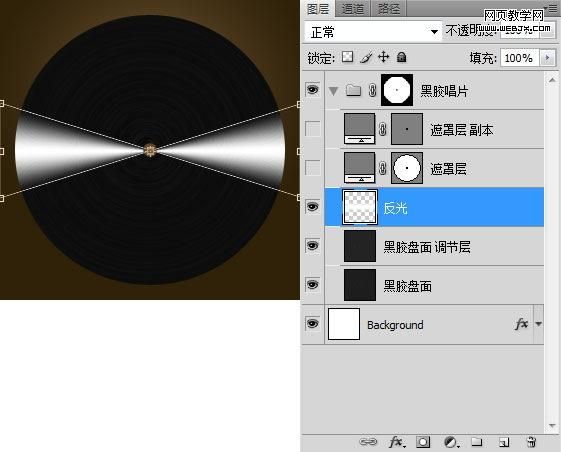
Task: Select layer named 遮罩层 副本
Action: pos(462,130)
